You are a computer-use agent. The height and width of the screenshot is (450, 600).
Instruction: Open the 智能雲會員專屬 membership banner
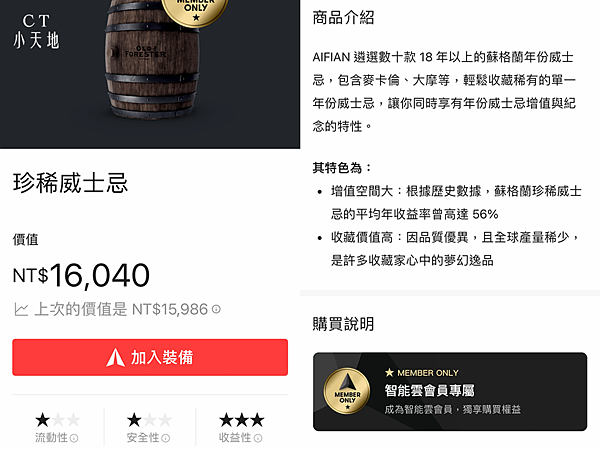point(450,391)
